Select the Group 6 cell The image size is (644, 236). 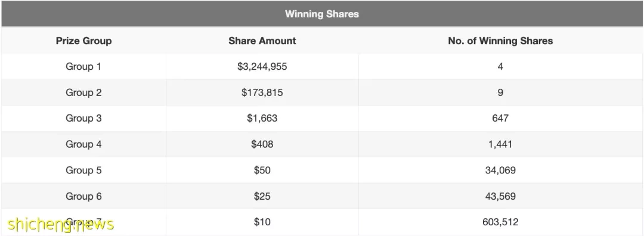pos(83,196)
